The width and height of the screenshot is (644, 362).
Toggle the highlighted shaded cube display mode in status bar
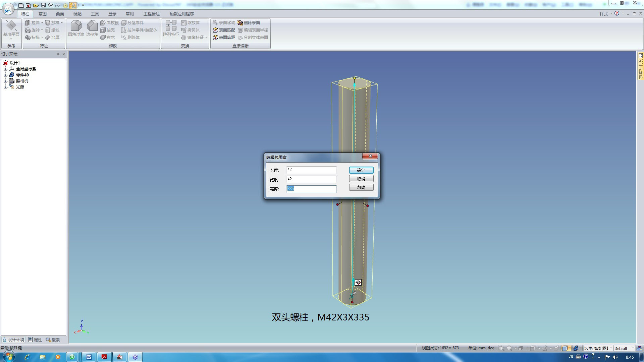click(565, 348)
